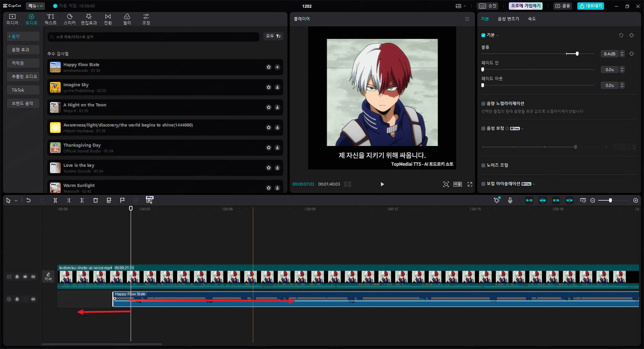Screen dimensions: 644x349
Task: Download the Thanksgiving Day track
Action: [x=277, y=148]
